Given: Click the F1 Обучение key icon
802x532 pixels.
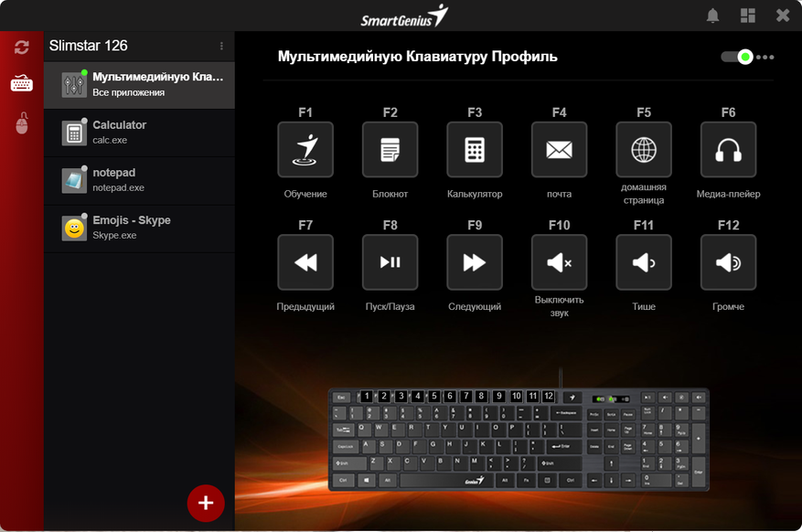Looking at the screenshot, I should coord(305,150).
